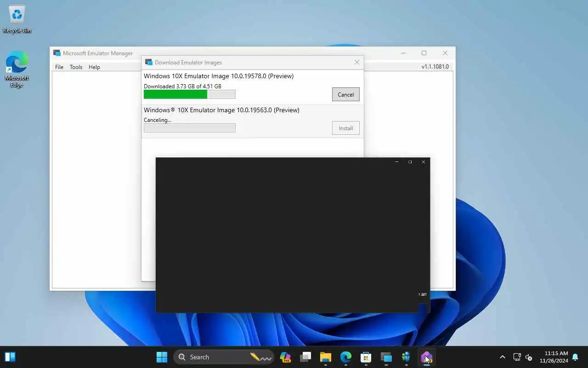Close the Microsoft Emulator Manager window
This screenshot has height=368, width=588.
[x=445, y=53]
